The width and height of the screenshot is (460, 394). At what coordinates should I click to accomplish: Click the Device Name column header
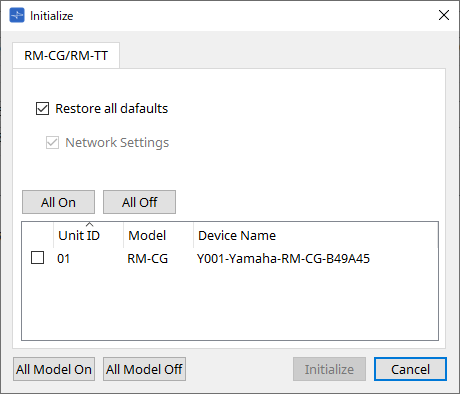coord(316,235)
